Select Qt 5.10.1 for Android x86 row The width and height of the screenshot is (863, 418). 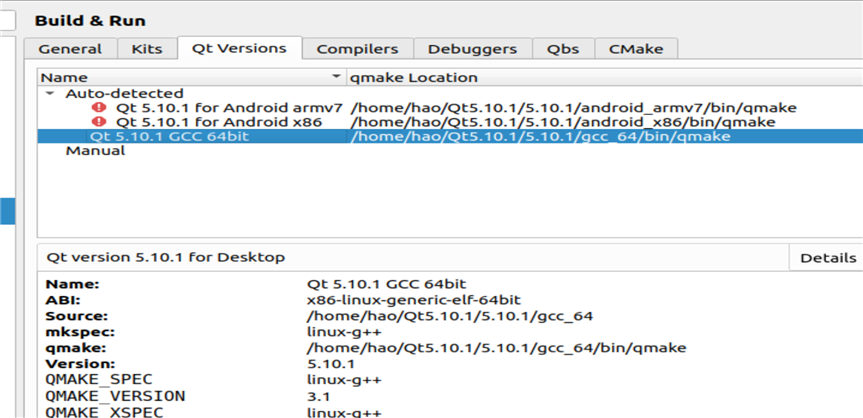(450, 122)
